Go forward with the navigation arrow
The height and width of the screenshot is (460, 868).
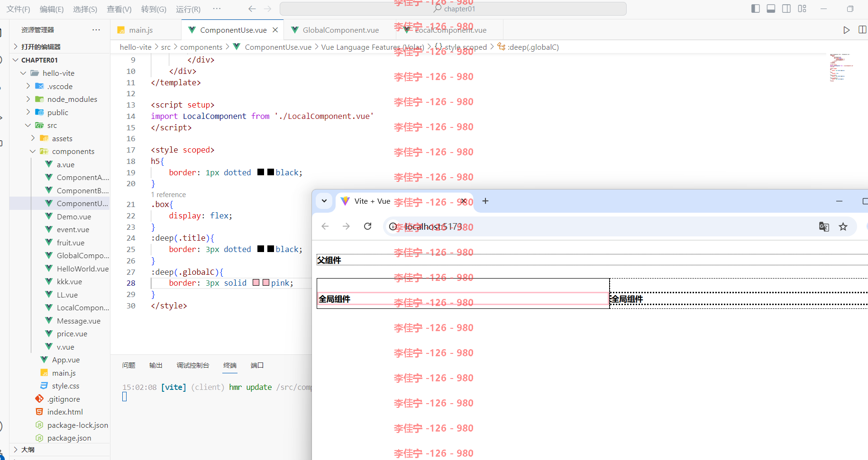268,9
